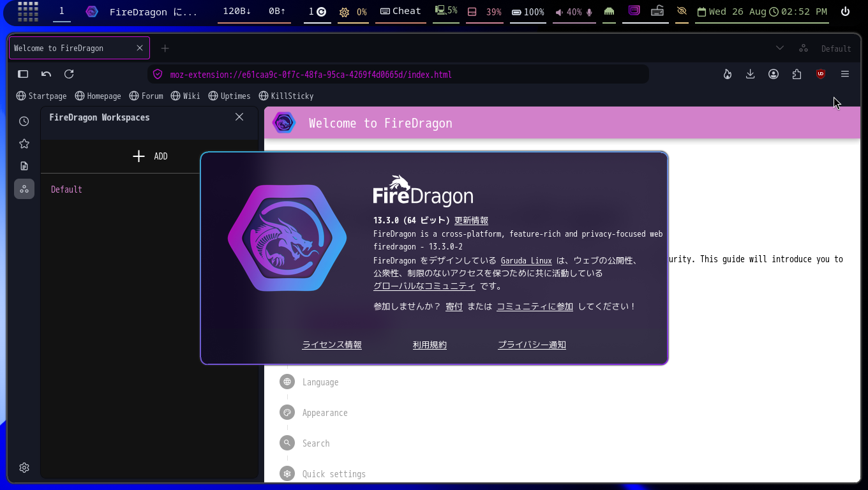Image resolution: width=868 pixels, height=490 pixels.
Task: Open the Homepage bookmark
Action: (x=98, y=96)
